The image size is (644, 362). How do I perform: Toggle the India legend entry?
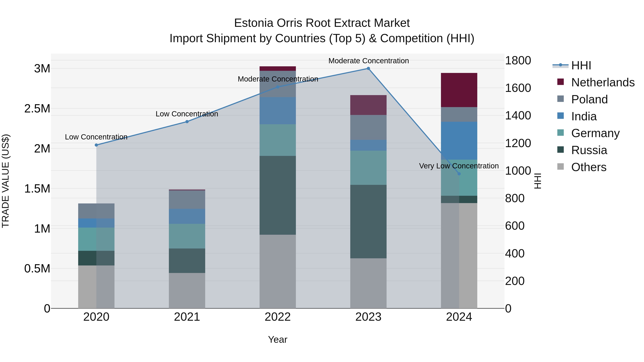coord(577,116)
